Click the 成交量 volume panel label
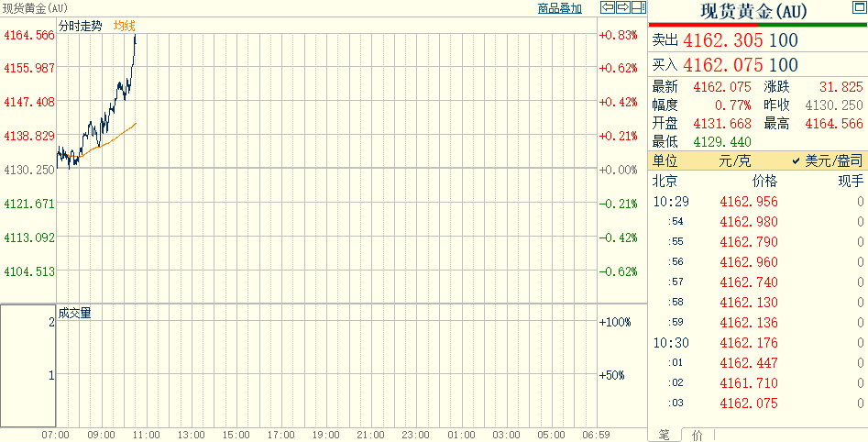This screenshot has width=868, height=442. [75, 313]
